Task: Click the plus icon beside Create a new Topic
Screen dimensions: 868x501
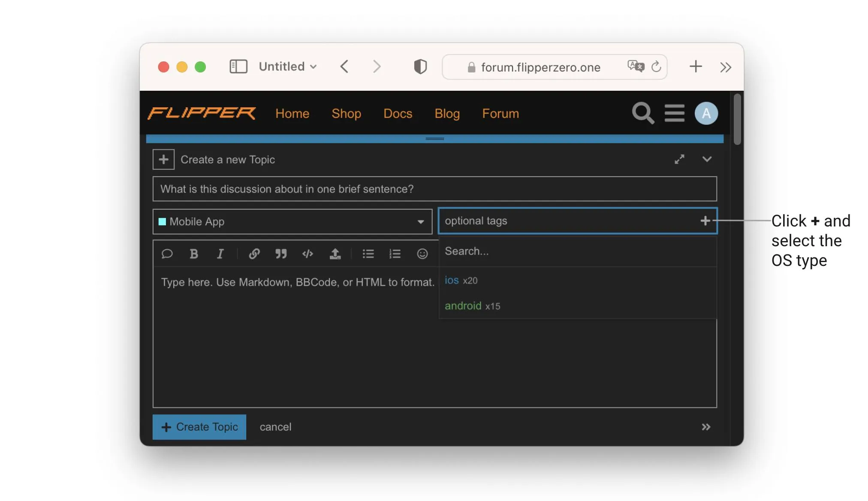Action: (163, 160)
